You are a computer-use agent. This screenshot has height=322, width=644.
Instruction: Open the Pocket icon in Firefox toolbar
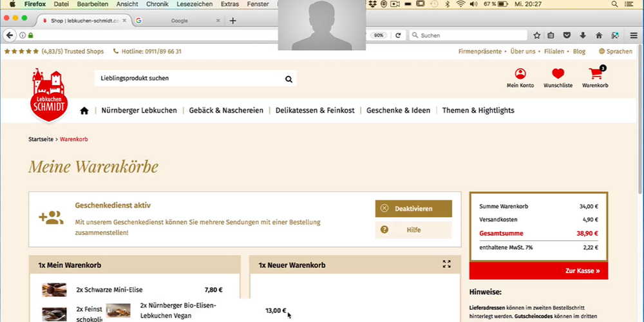pyautogui.click(x=567, y=35)
